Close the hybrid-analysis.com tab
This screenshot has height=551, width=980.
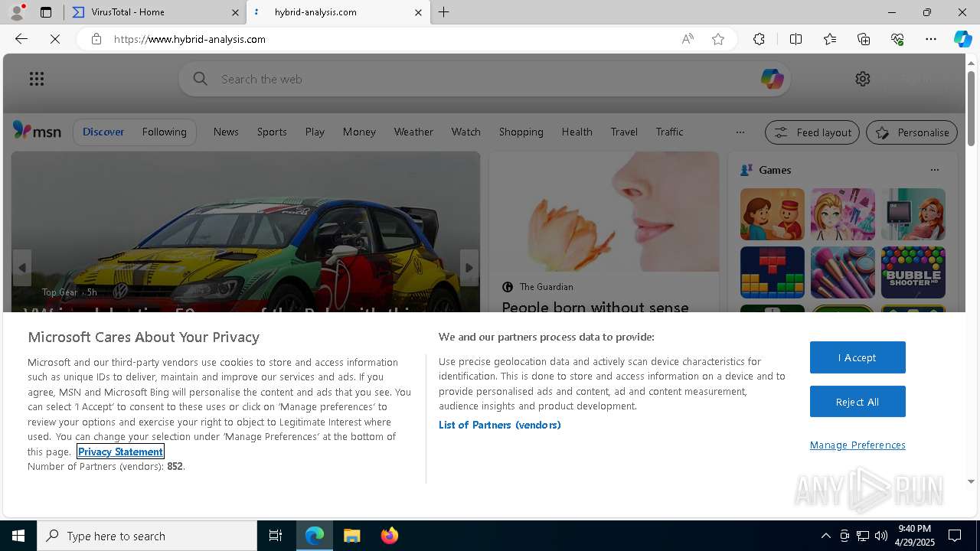418,12
